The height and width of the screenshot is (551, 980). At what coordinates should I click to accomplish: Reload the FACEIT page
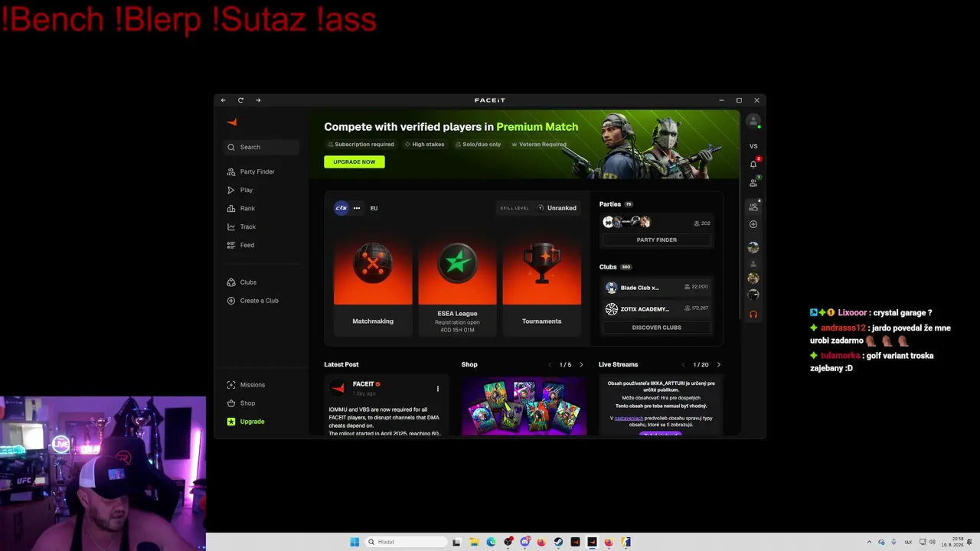(x=240, y=100)
